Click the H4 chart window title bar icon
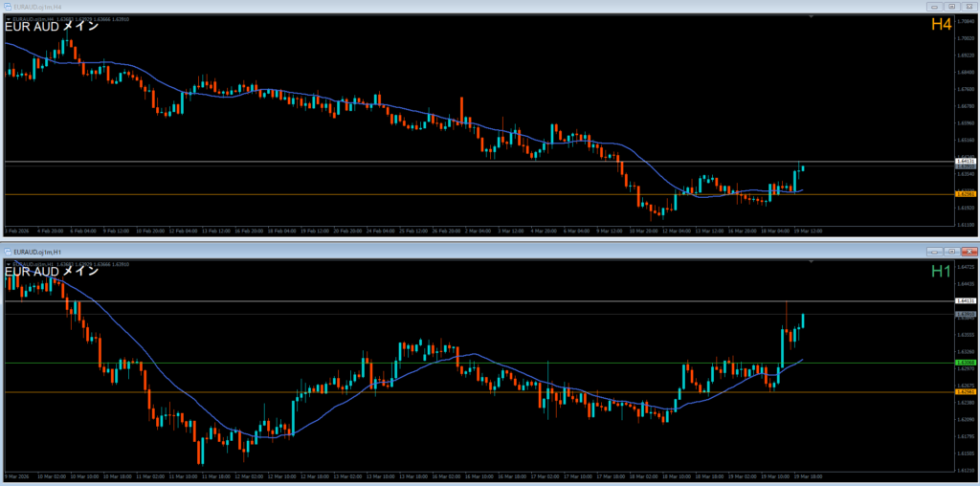The width and height of the screenshot is (980, 486). point(7,6)
